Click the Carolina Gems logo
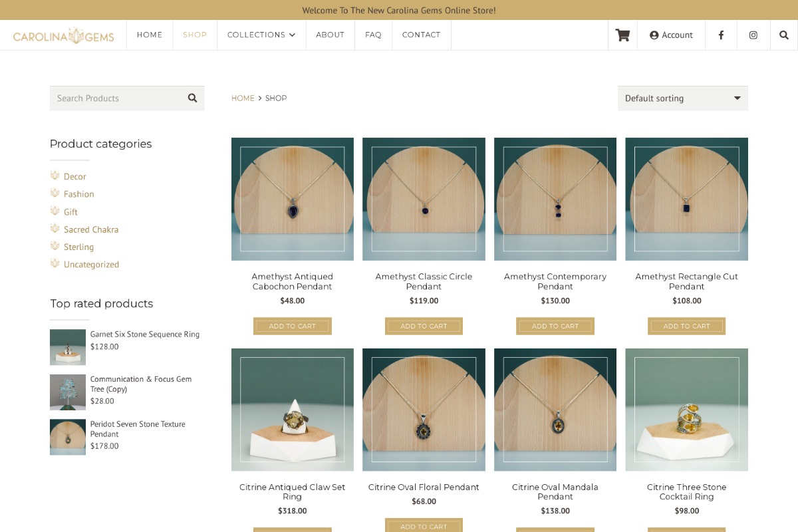Viewport: 798px width, 532px height. pyautogui.click(x=64, y=35)
